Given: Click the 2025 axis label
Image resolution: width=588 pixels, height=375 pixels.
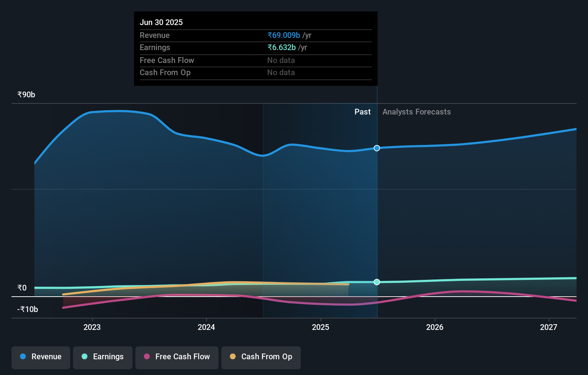Looking at the screenshot, I should click(x=320, y=327).
